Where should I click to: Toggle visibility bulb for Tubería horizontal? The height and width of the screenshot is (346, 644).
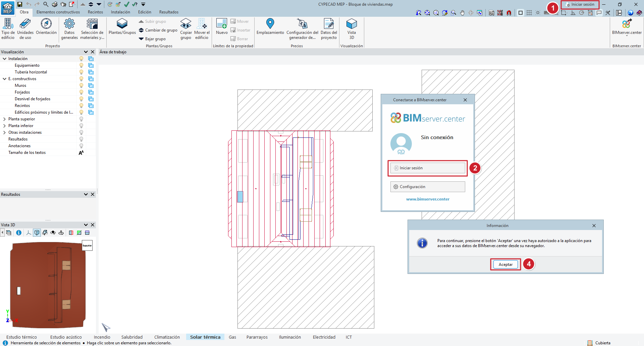(x=81, y=72)
